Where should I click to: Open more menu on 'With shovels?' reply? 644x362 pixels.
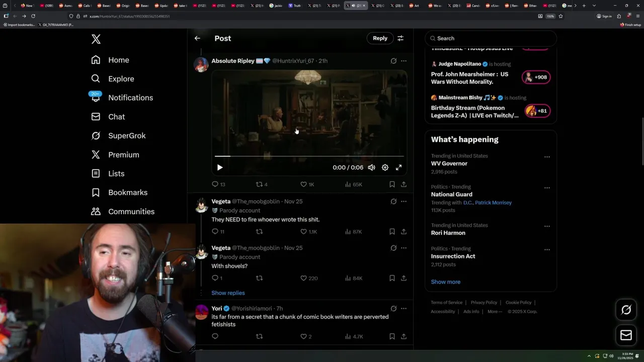tap(404, 248)
